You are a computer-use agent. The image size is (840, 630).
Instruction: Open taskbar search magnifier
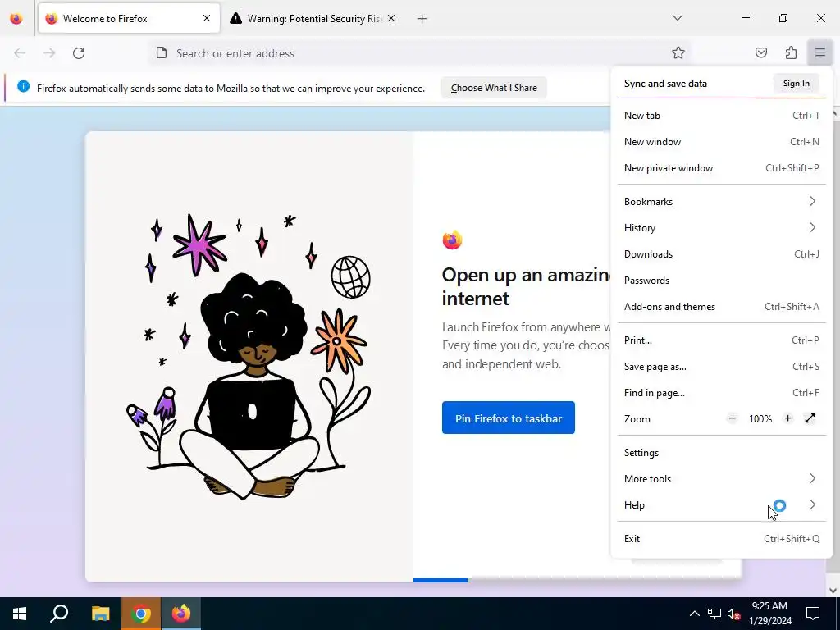click(x=59, y=614)
